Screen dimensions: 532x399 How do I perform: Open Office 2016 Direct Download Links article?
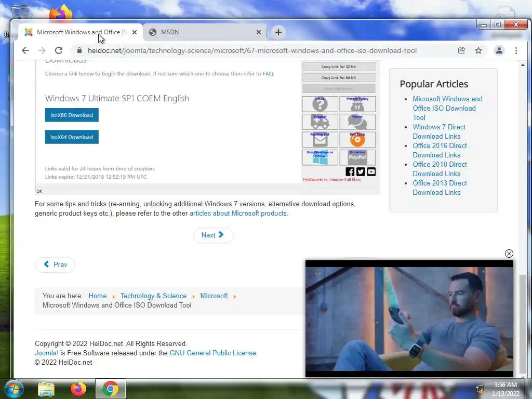(x=440, y=150)
